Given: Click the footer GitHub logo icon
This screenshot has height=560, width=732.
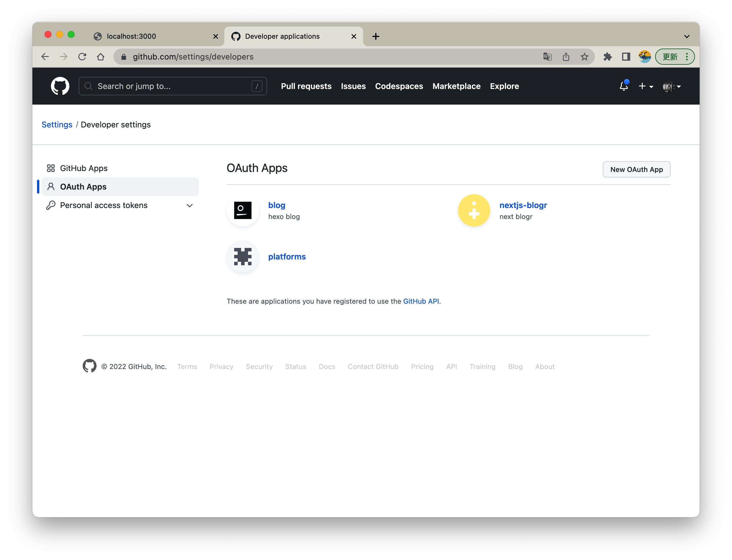Looking at the screenshot, I should point(89,366).
